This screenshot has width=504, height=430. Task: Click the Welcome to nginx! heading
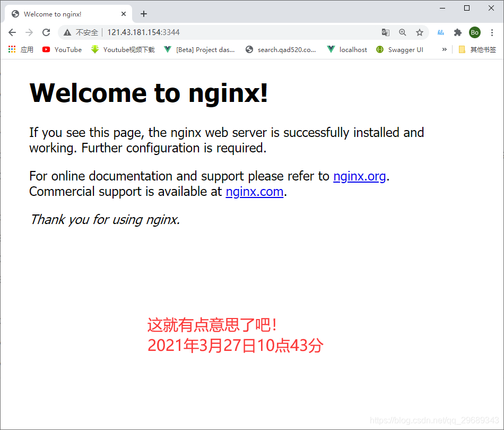[x=149, y=93]
